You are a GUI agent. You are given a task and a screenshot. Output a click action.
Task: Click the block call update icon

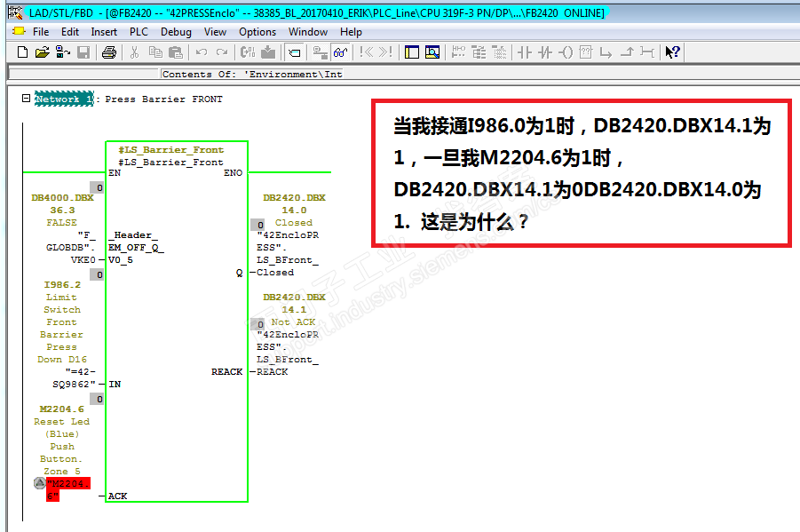[x=248, y=52]
